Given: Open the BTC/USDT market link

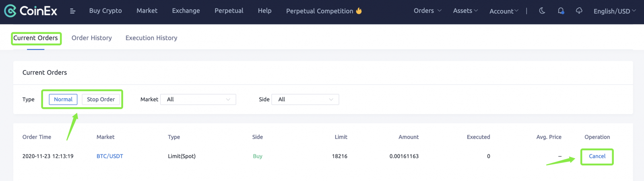Looking at the screenshot, I should [110, 156].
